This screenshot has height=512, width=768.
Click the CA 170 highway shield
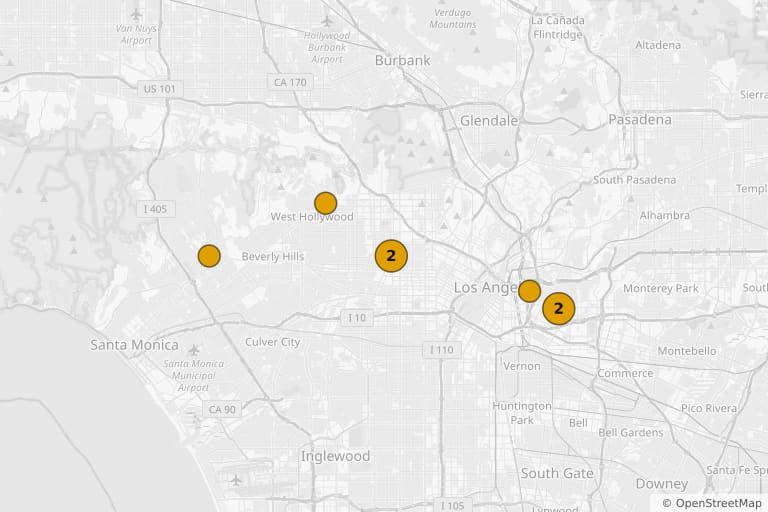[x=290, y=82]
